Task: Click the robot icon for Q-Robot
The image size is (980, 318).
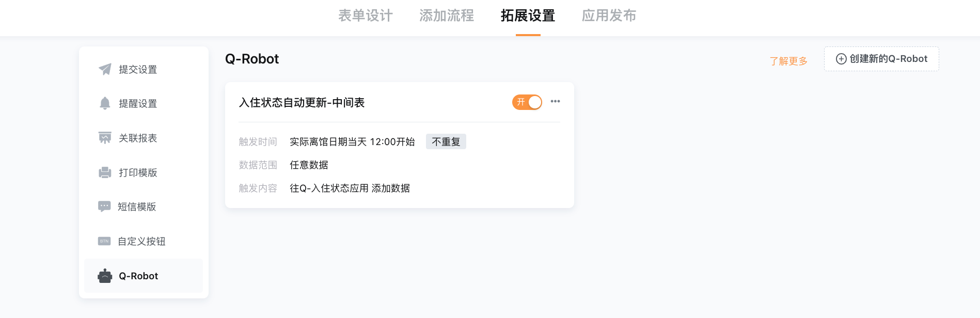Action: tap(105, 276)
